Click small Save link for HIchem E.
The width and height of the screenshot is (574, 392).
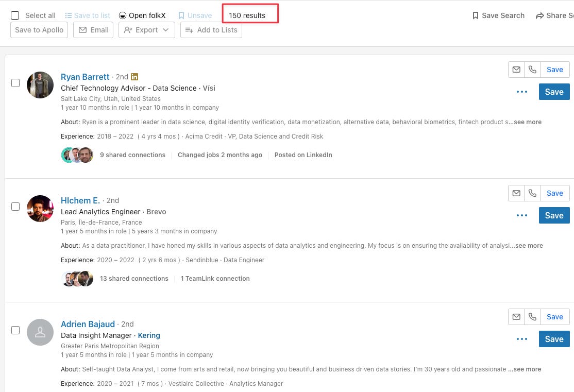554,193
